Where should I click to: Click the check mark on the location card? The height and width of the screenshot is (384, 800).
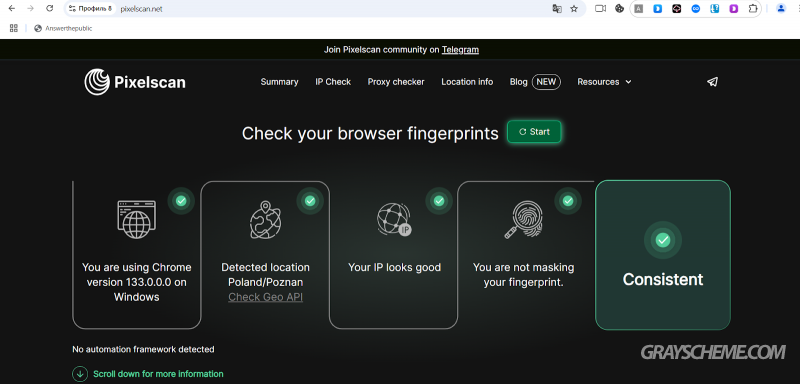(310, 201)
